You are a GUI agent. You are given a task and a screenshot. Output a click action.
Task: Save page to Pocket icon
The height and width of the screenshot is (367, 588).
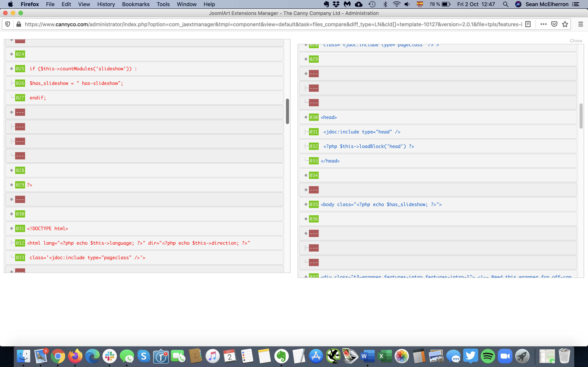click(554, 24)
